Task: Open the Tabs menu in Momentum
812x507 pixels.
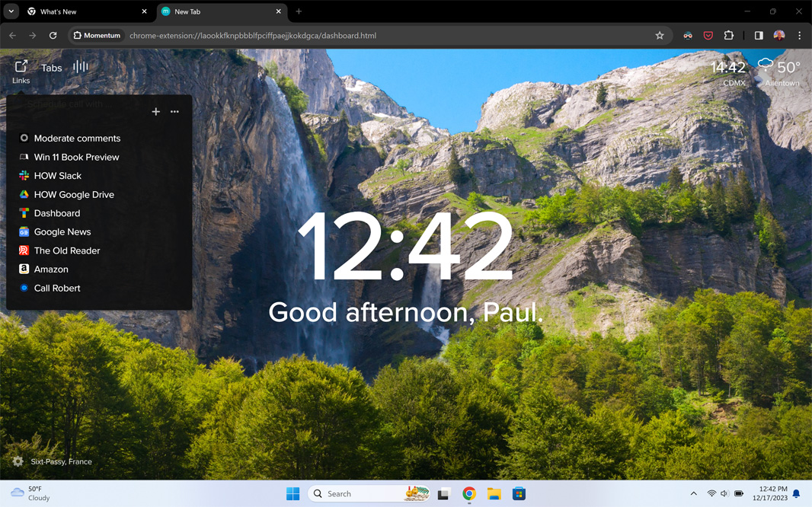Action: [x=52, y=68]
